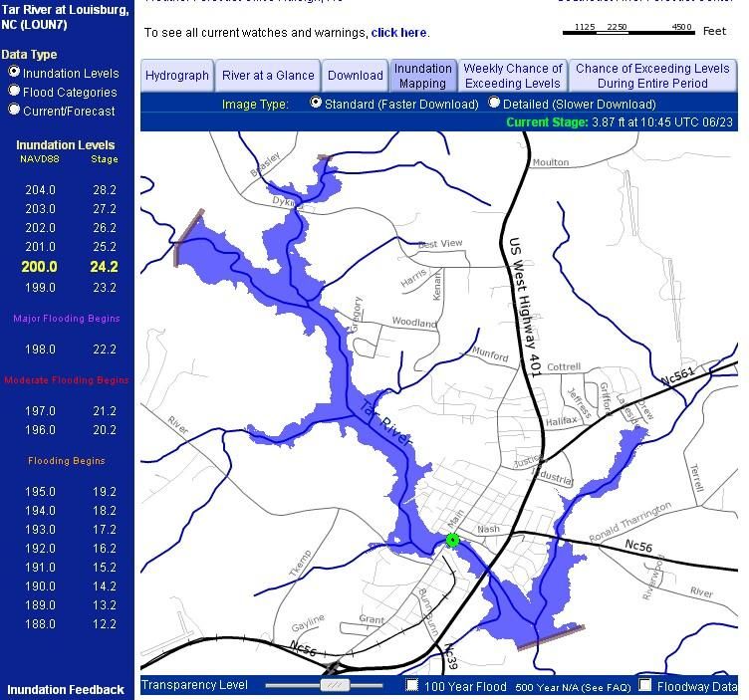749x700 pixels.
Task: Choose Detailed (Slower Download) image type
Action: tap(496, 103)
